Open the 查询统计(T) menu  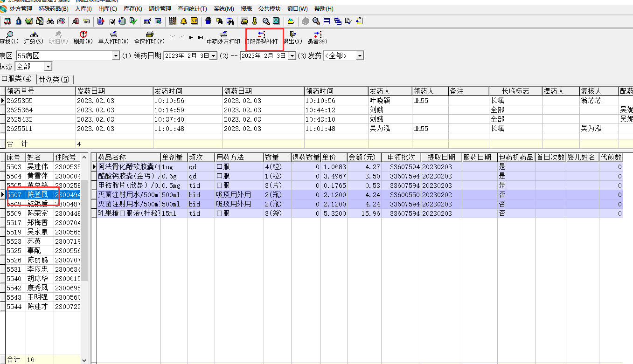192,9
